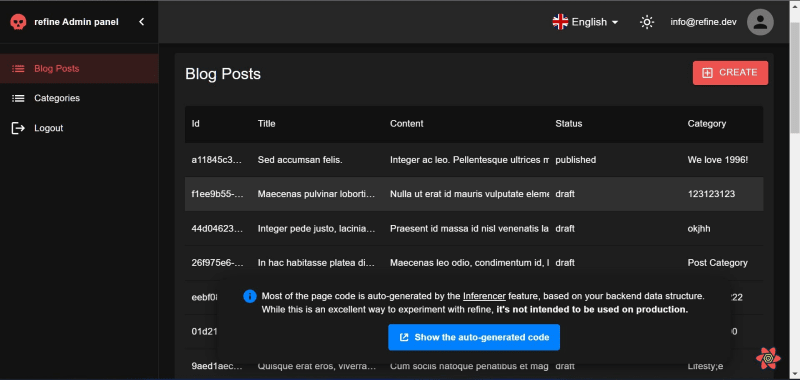The height and width of the screenshot is (380, 800).
Task: Follow the Inferencer link
Action: pos(484,296)
